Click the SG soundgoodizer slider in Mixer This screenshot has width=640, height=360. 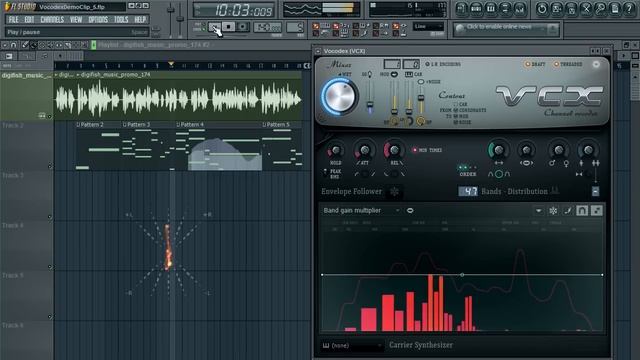(x=370, y=97)
